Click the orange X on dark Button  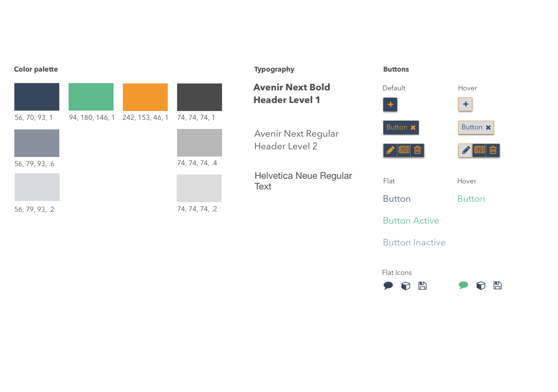413,127
